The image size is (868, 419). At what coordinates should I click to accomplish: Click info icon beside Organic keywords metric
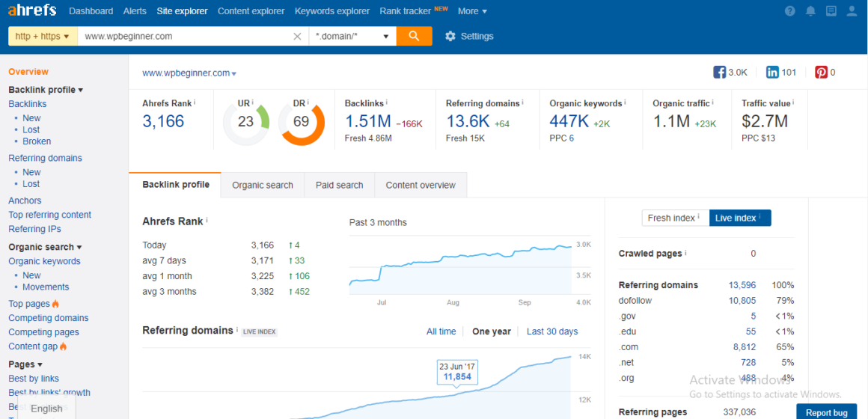pos(625,103)
